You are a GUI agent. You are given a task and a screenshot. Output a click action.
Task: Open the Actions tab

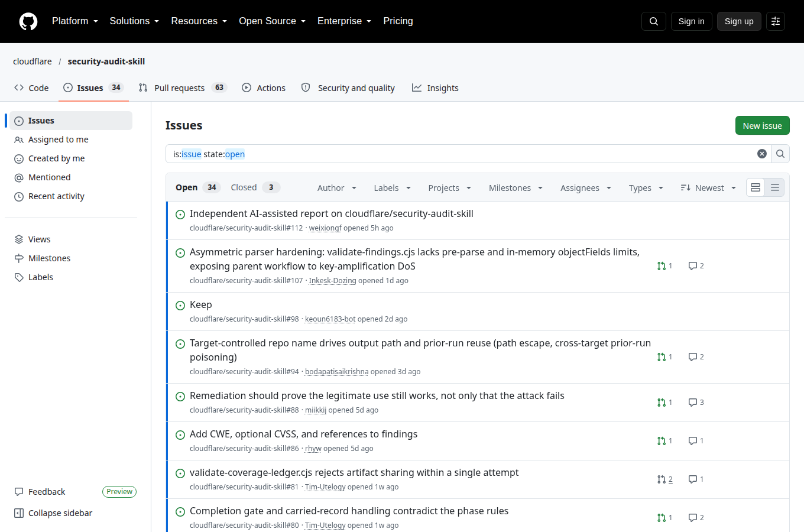tap(264, 88)
